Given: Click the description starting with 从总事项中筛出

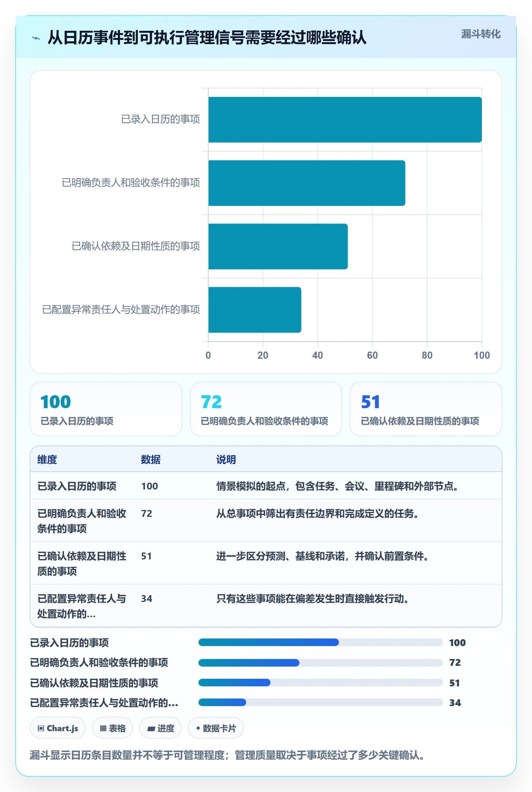Looking at the screenshot, I should coord(318,513).
